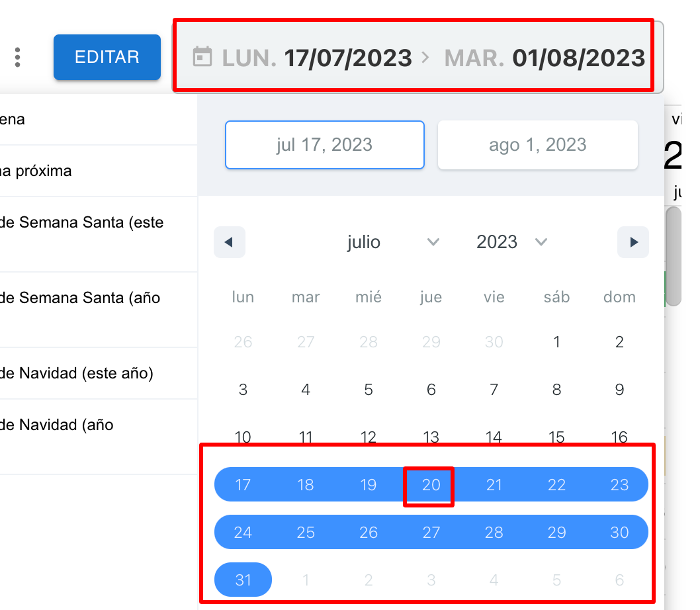Select July 9 in the calendar grid
This screenshot has height=610, width=700.
pos(619,390)
